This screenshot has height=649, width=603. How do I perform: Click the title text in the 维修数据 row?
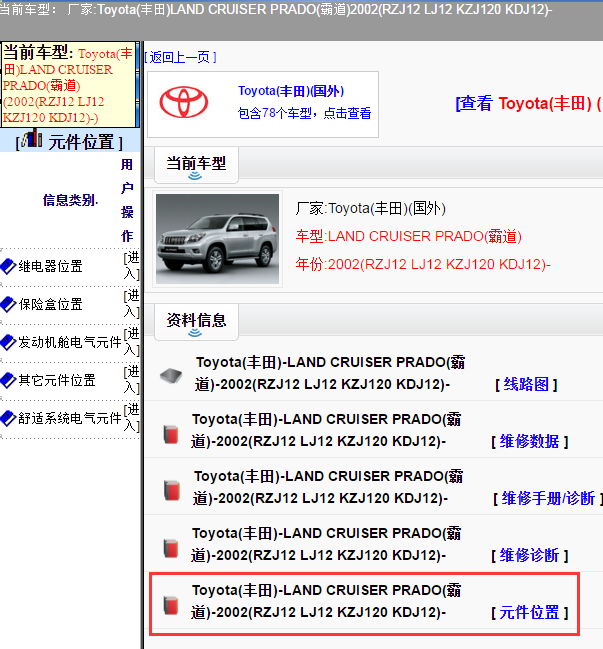point(326,430)
